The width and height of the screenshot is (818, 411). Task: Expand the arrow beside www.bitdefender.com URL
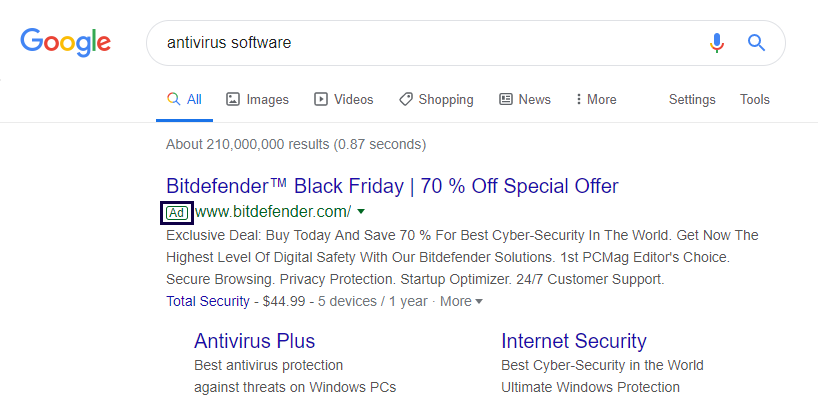tap(361, 212)
